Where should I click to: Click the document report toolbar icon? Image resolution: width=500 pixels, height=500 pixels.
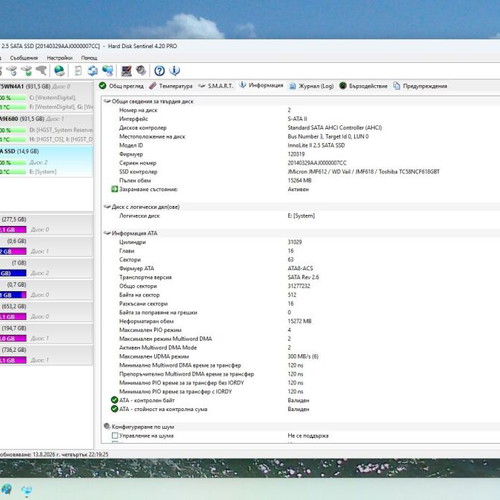click(78, 71)
